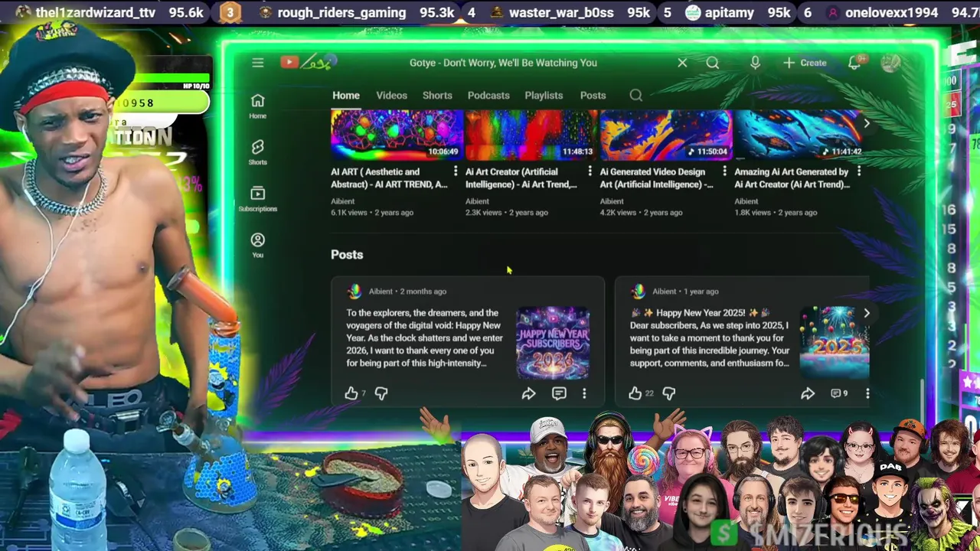Click in the search field showing Gotye text
The image size is (980, 551).
(x=503, y=63)
